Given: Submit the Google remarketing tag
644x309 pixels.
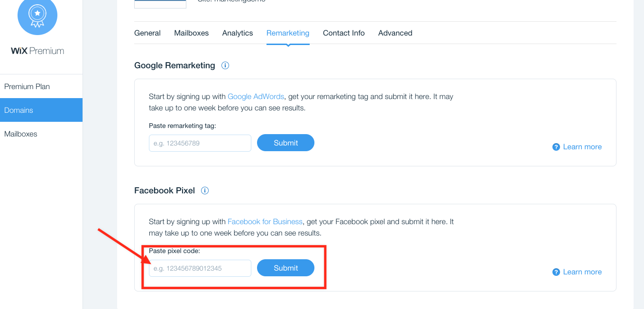Looking at the screenshot, I should (x=285, y=143).
